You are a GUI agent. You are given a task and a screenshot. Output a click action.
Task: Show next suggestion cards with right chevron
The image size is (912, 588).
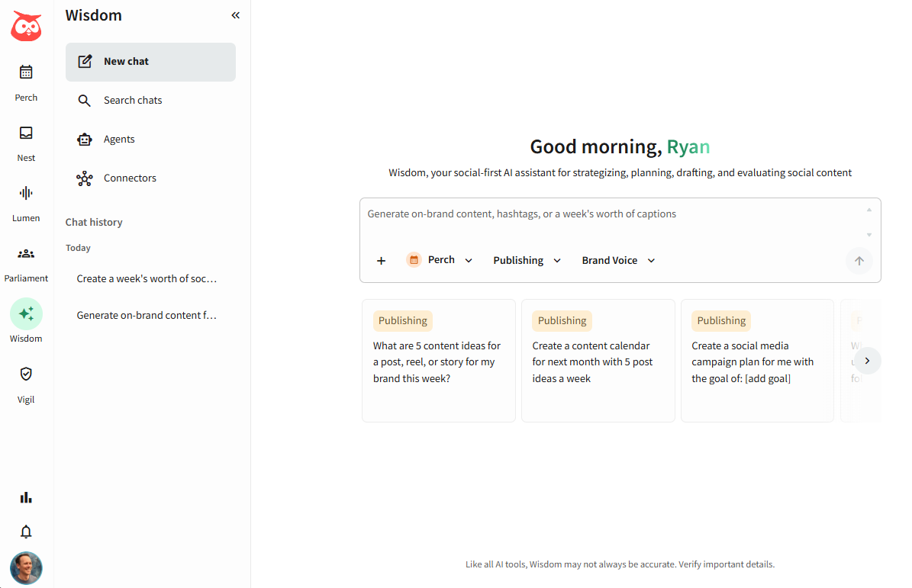pos(867,361)
